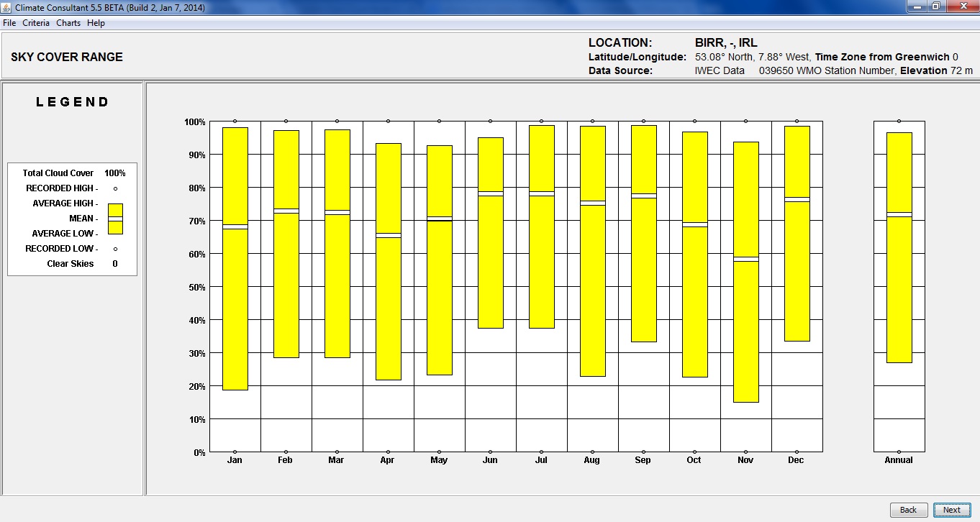Image resolution: width=980 pixels, height=522 pixels.
Task: Click the Recorded High circle in legend
Action: (x=115, y=188)
